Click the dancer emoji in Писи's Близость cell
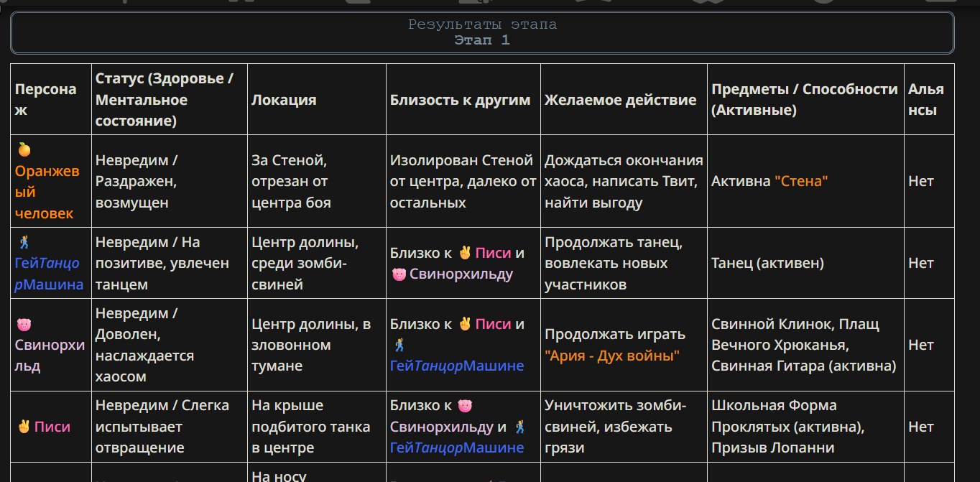980x482 pixels. pos(520,427)
